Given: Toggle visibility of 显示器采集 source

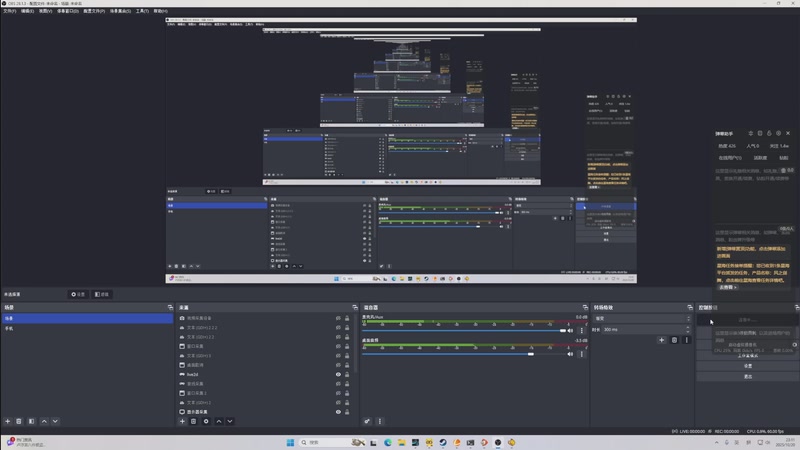Looking at the screenshot, I should point(338,412).
